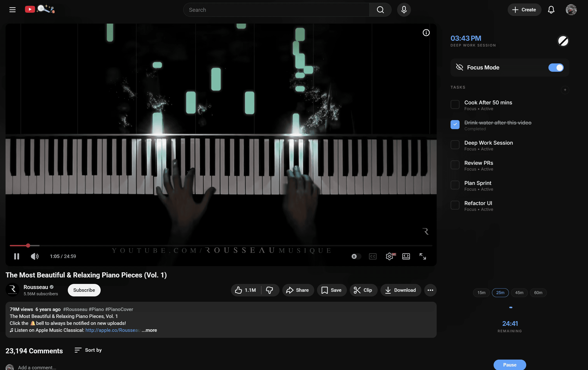Enter fullscreen mode
Image resolution: width=588 pixels, height=370 pixels.
pos(423,256)
